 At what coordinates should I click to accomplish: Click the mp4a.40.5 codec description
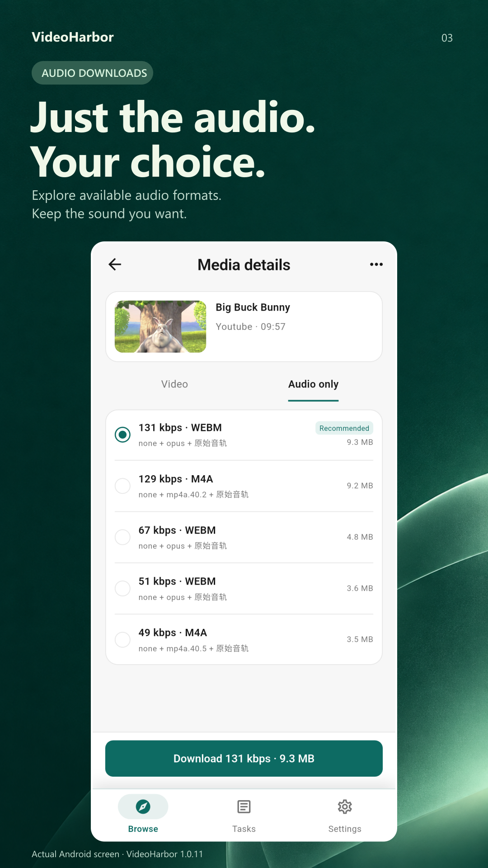(x=193, y=649)
